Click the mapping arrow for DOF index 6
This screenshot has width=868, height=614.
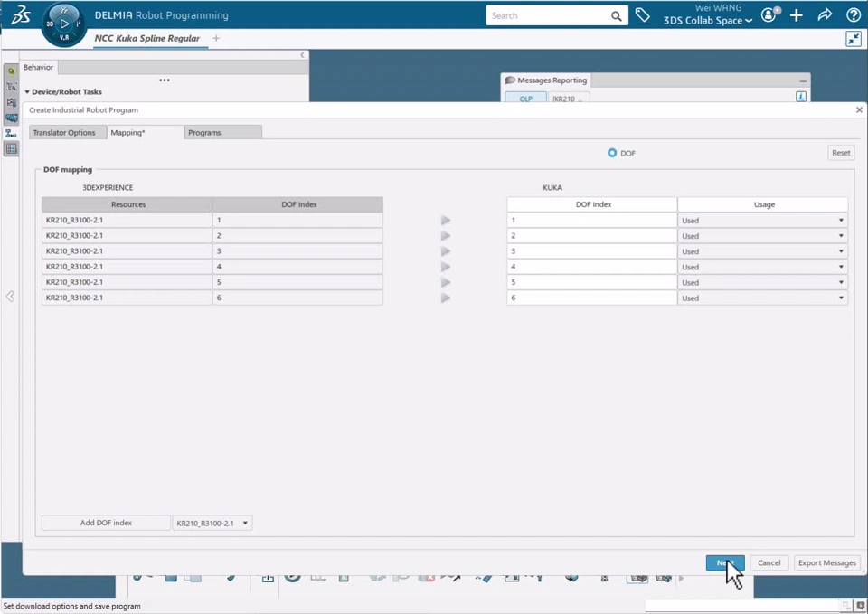tap(446, 298)
